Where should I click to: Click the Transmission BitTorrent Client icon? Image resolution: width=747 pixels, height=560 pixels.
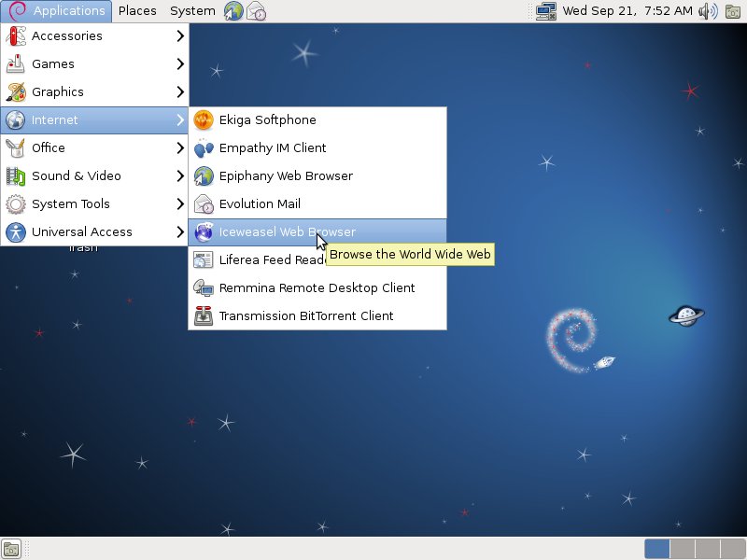tap(204, 315)
